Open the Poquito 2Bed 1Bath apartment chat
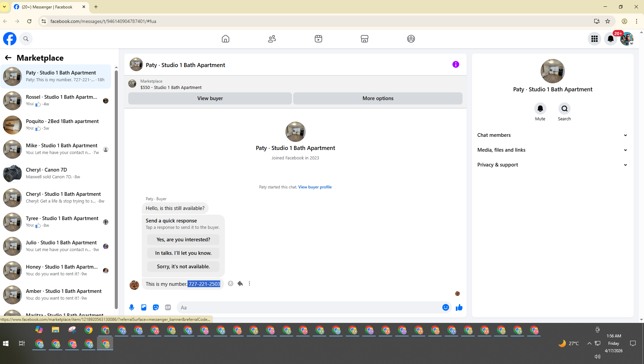Image resolution: width=644 pixels, height=364 pixels. pyautogui.click(x=56, y=125)
